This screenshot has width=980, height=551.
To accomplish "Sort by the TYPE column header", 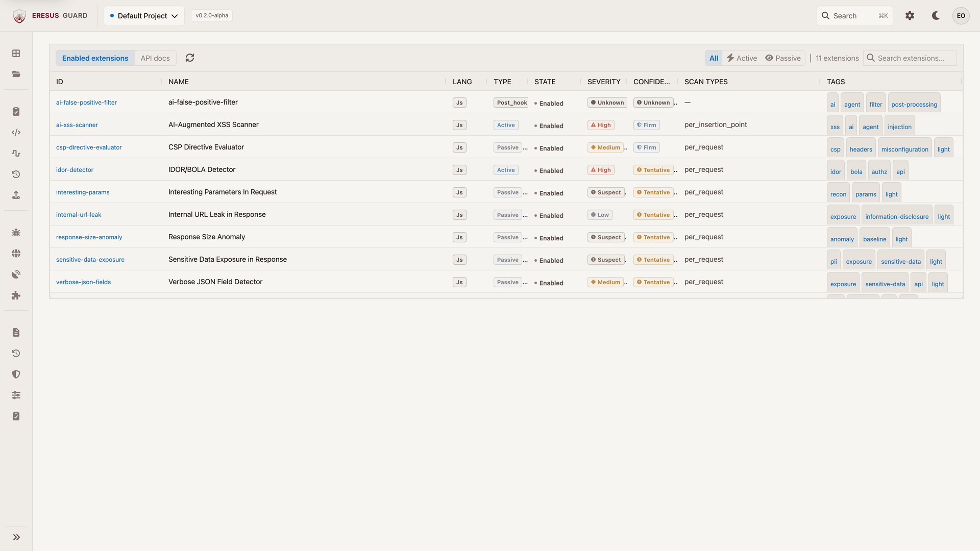I will coord(502,82).
